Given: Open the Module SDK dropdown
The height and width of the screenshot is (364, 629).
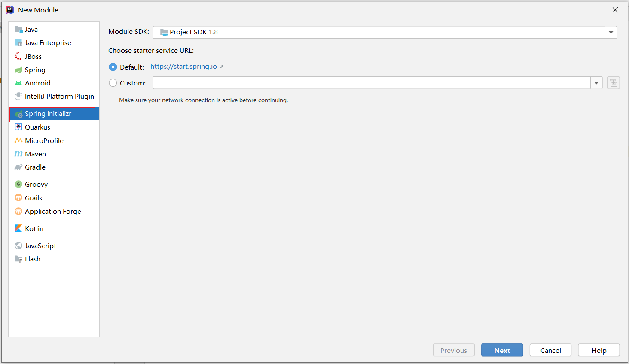Looking at the screenshot, I should click(x=611, y=32).
